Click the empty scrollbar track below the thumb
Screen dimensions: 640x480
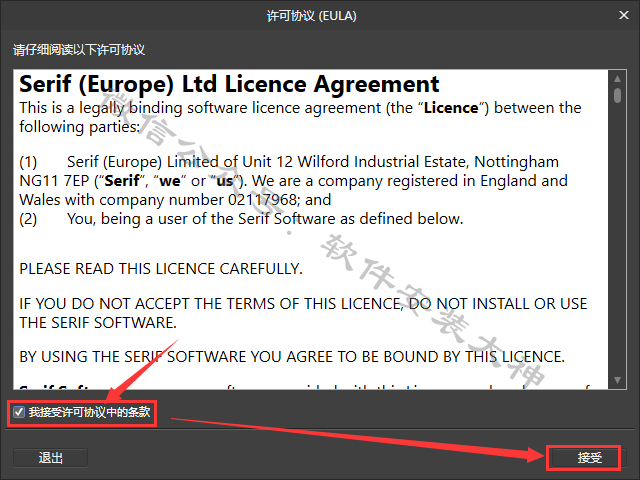pyautogui.click(x=617, y=239)
